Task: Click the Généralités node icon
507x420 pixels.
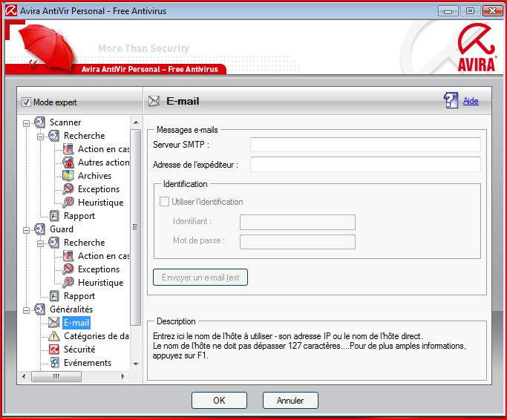Action: point(40,309)
